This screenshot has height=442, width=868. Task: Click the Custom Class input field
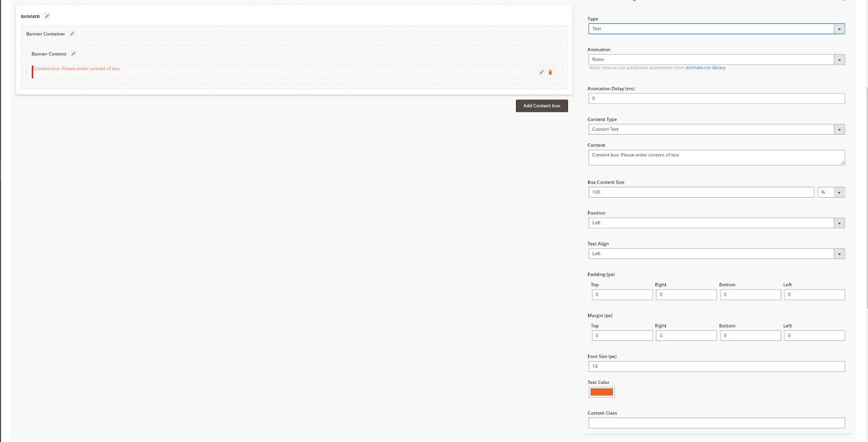click(716, 423)
